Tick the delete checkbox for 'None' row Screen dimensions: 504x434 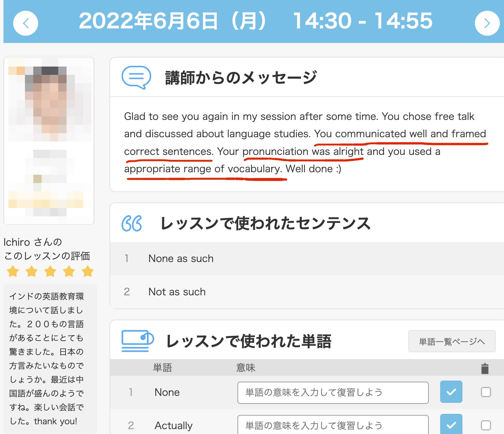tap(486, 392)
